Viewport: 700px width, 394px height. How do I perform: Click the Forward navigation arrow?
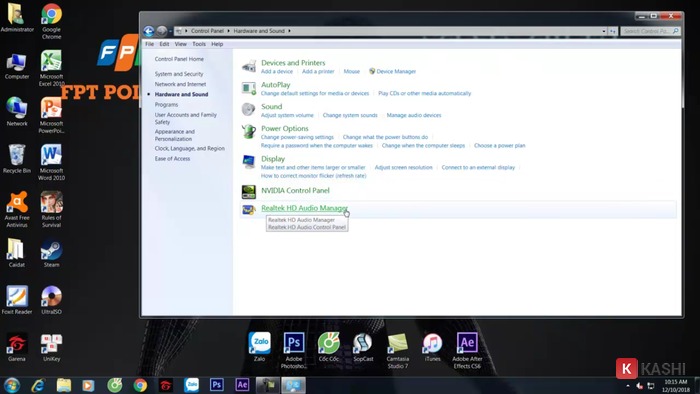(162, 31)
